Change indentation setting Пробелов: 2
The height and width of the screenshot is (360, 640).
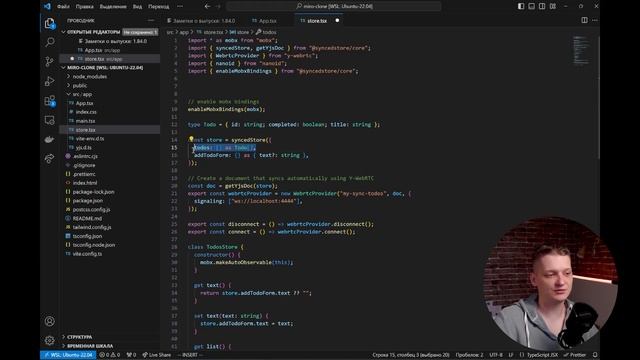click(x=469, y=355)
